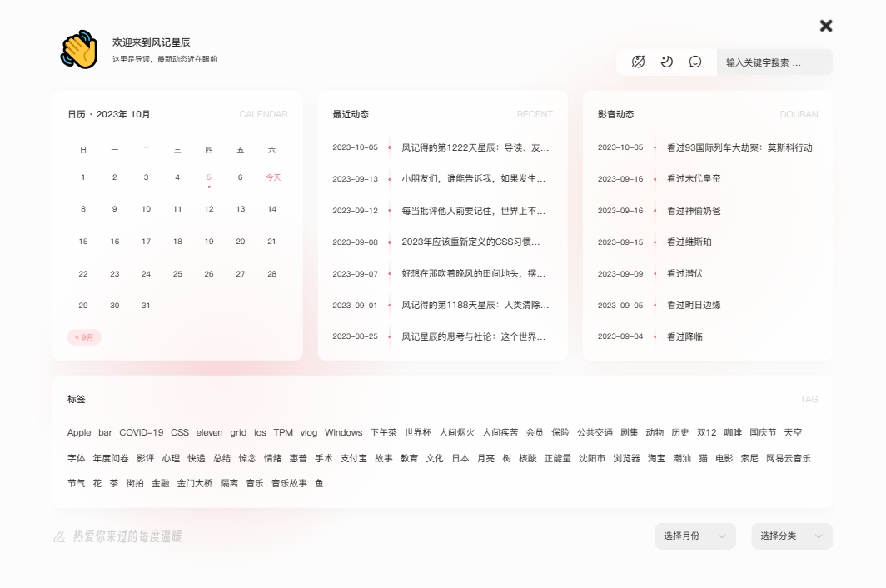Screen dimensions: 886x588
Task: Open the 选择月份 month dropdown
Action: pyautogui.click(x=694, y=536)
